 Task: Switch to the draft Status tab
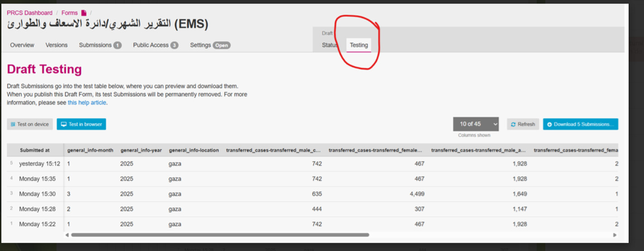click(329, 45)
